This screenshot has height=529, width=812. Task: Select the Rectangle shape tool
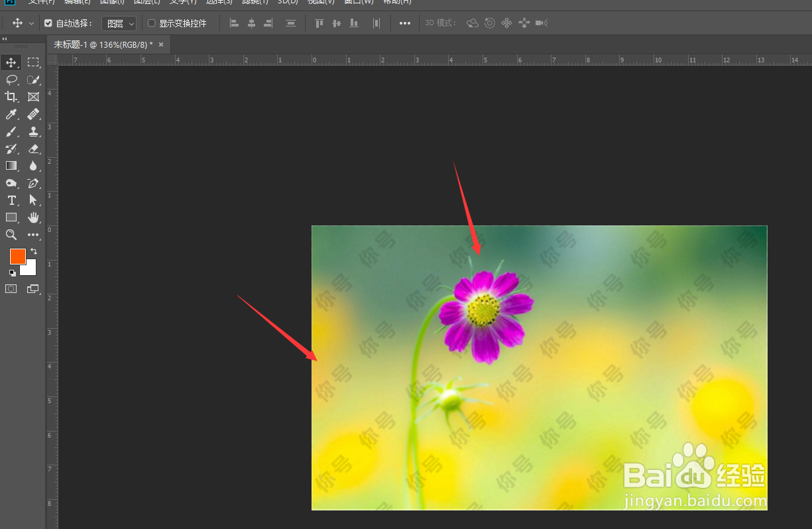click(11, 217)
